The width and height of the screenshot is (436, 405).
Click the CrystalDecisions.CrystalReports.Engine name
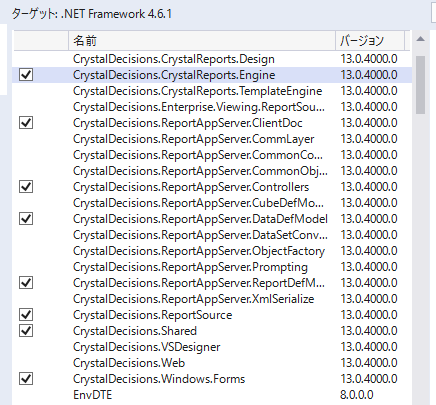(x=174, y=75)
